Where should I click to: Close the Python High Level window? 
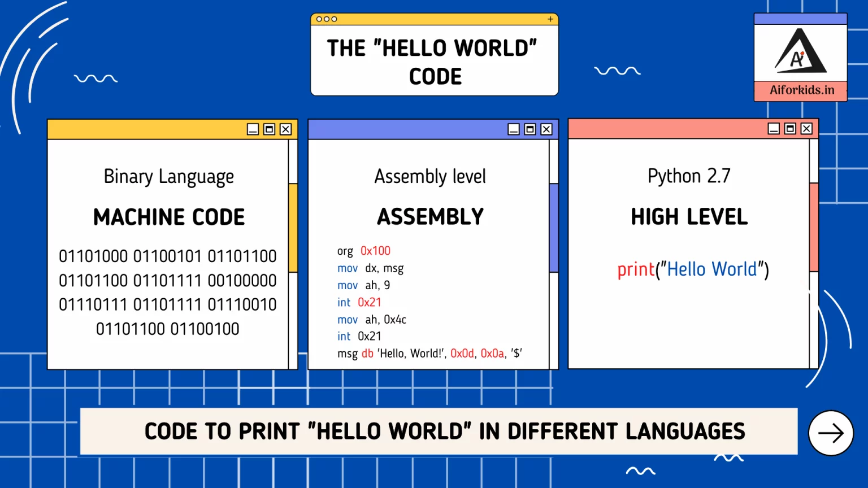coord(806,129)
